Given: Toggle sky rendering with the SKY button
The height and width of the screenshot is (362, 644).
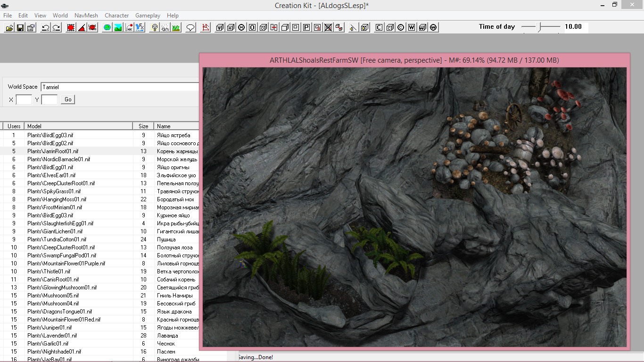Looking at the screenshot, I should 165,28.
